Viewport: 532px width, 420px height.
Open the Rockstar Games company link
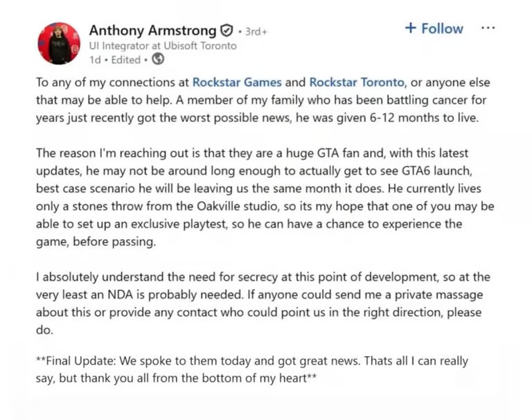[x=236, y=82]
